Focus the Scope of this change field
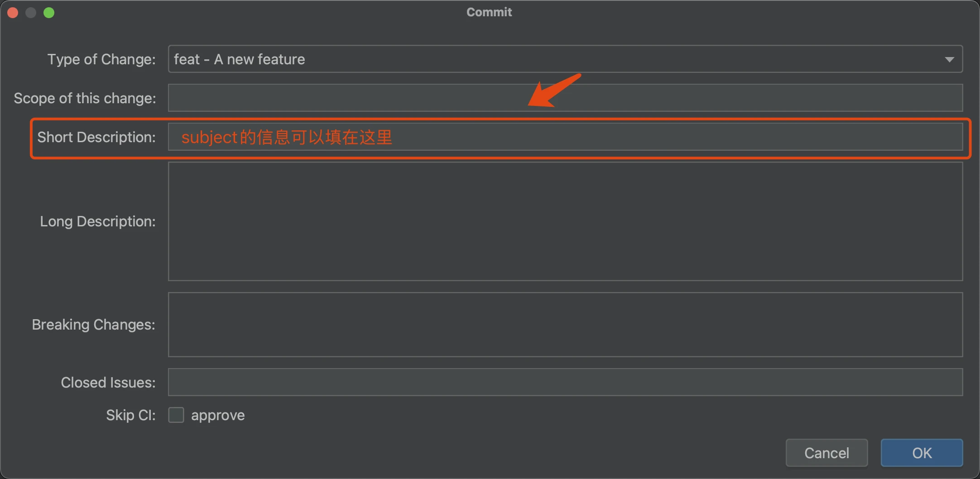This screenshot has width=980, height=479. [x=565, y=98]
